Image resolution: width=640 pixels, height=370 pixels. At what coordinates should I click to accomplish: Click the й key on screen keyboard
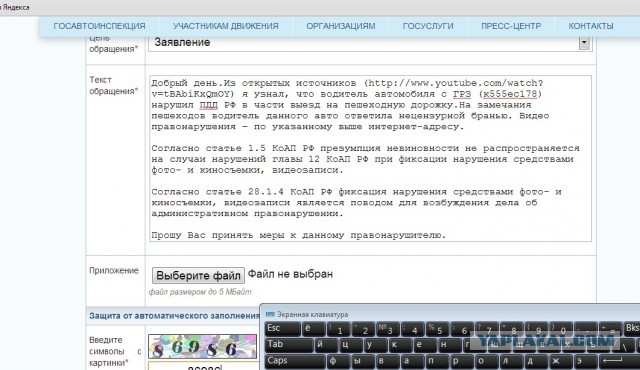point(326,345)
